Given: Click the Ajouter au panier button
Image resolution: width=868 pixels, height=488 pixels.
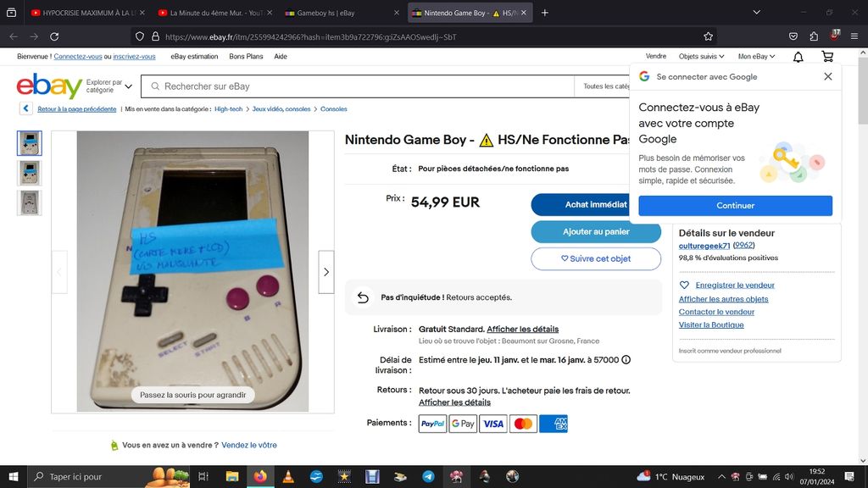Looking at the screenshot, I should (x=596, y=232).
